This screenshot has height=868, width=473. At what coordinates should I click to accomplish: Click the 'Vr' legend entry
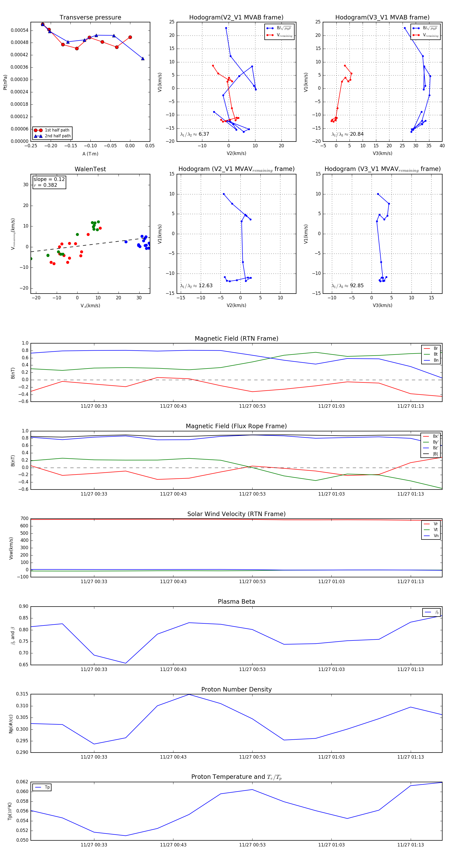coord(431,524)
